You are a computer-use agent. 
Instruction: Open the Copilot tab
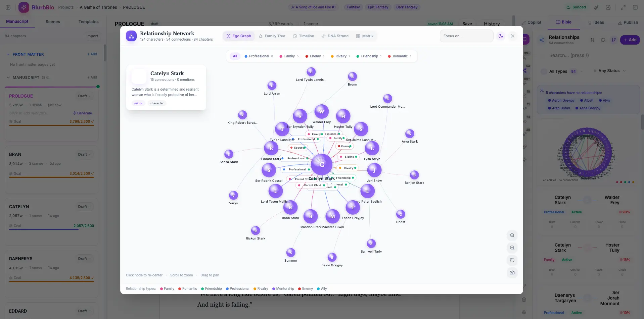click(x=531, y=22)
